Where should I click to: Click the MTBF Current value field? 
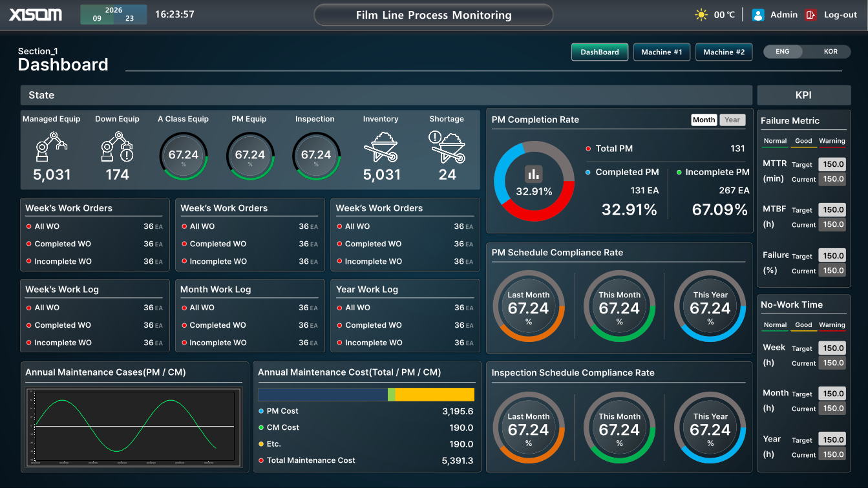[x=832, y=224]
